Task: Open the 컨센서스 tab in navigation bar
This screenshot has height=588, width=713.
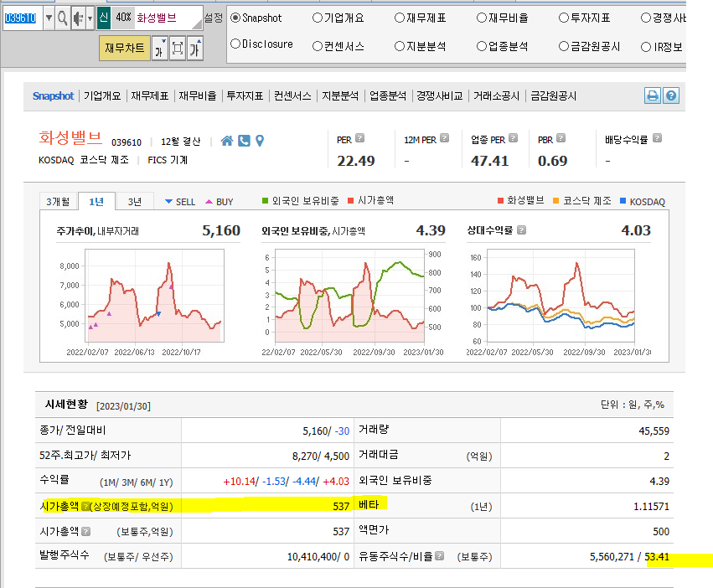Action: click(x=292, y=96)
